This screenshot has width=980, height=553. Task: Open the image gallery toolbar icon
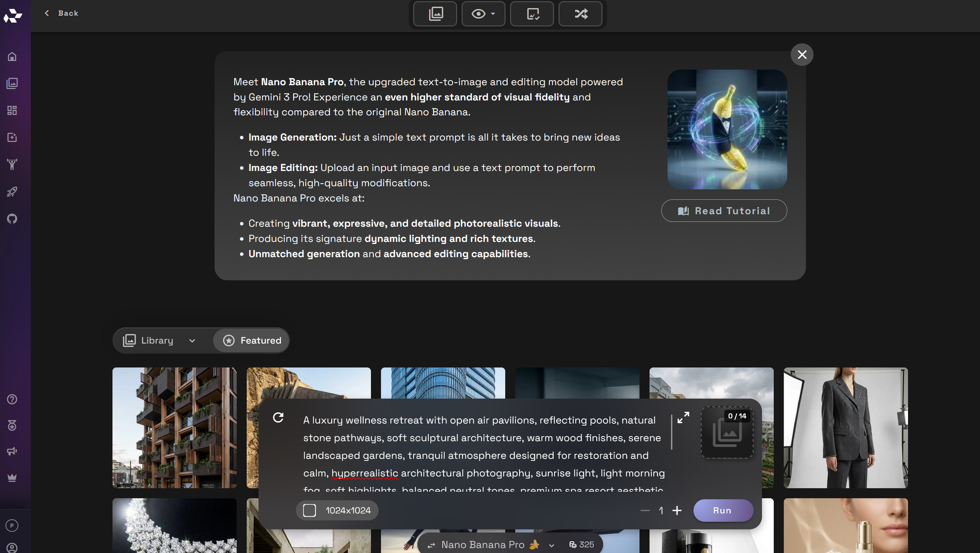click(x=435, y=14)
